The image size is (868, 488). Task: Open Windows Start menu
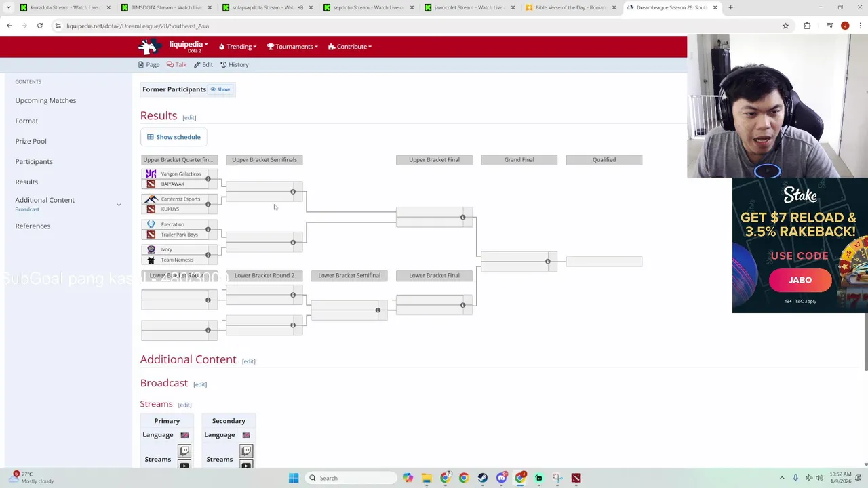(x=294, y=478)
